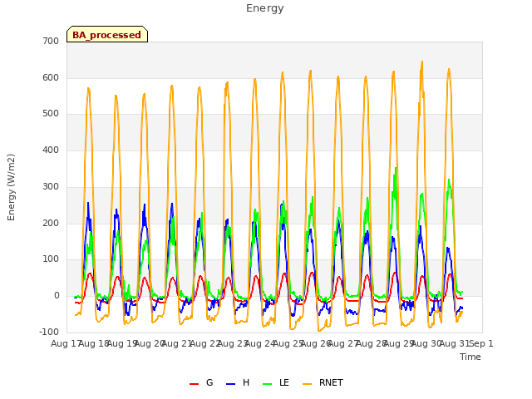Click the 400 y-axis tick label
Viewport: 532px width, 399px height.
tap(51, 150)
